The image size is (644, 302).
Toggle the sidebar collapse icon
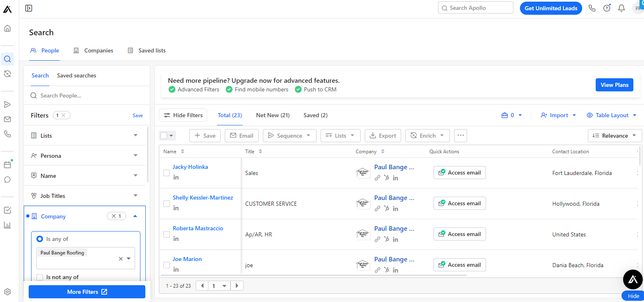click(29, 8)
